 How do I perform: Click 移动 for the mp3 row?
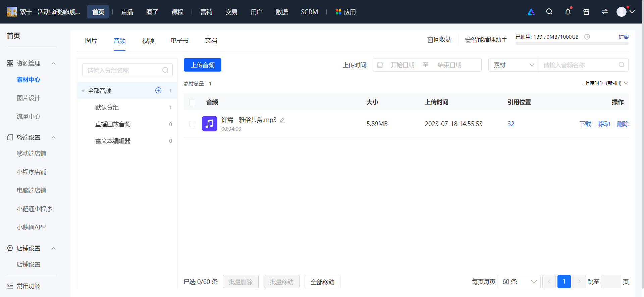604,124
